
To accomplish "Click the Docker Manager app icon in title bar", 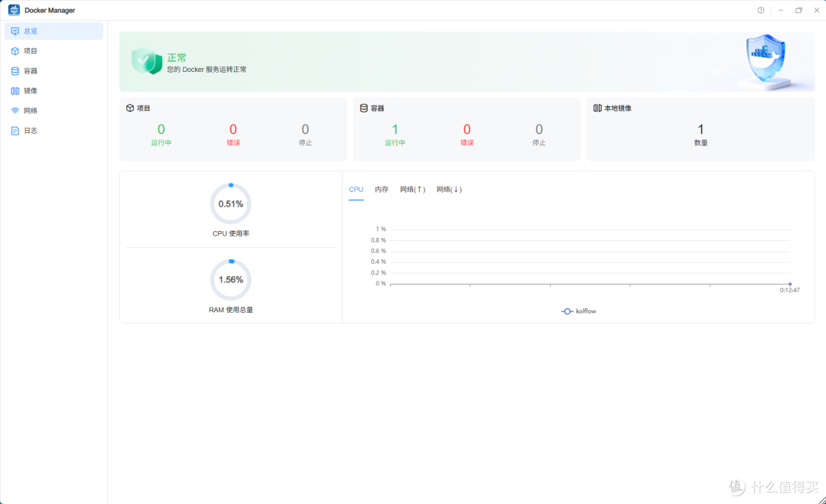I will 14,10.
